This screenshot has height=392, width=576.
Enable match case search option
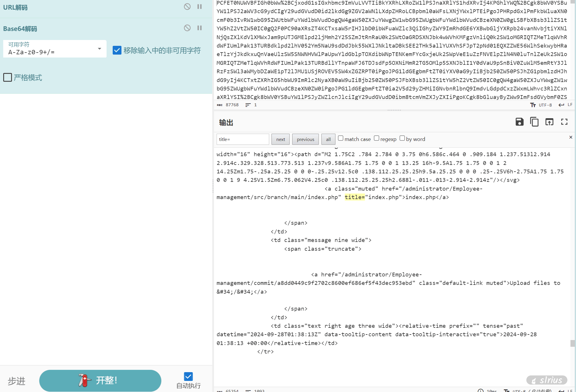[x=340, y=138]
